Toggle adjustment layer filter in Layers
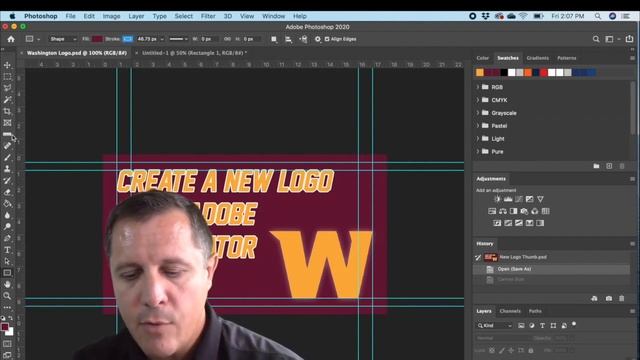Image resolution: width=640 pixels, height=360 pixels. click(532, 325)
